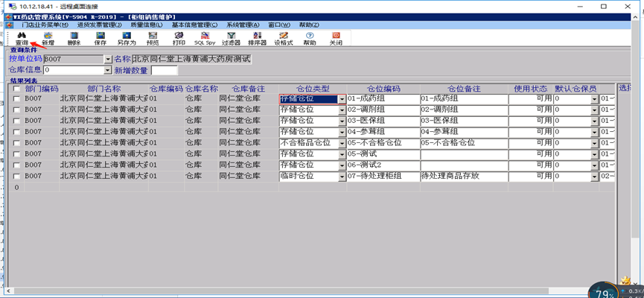Open the 窗口(W) menu

[279, 25]
